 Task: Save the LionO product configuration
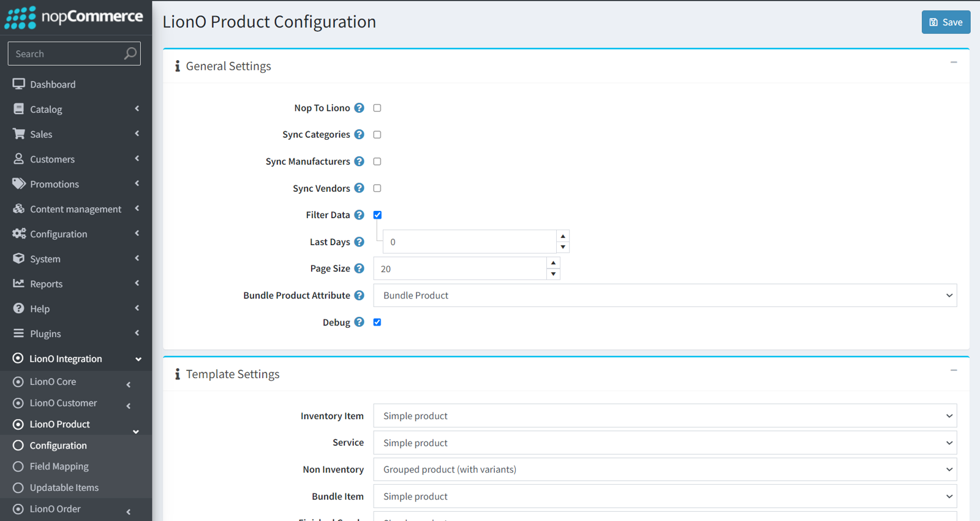coord(946,22)
